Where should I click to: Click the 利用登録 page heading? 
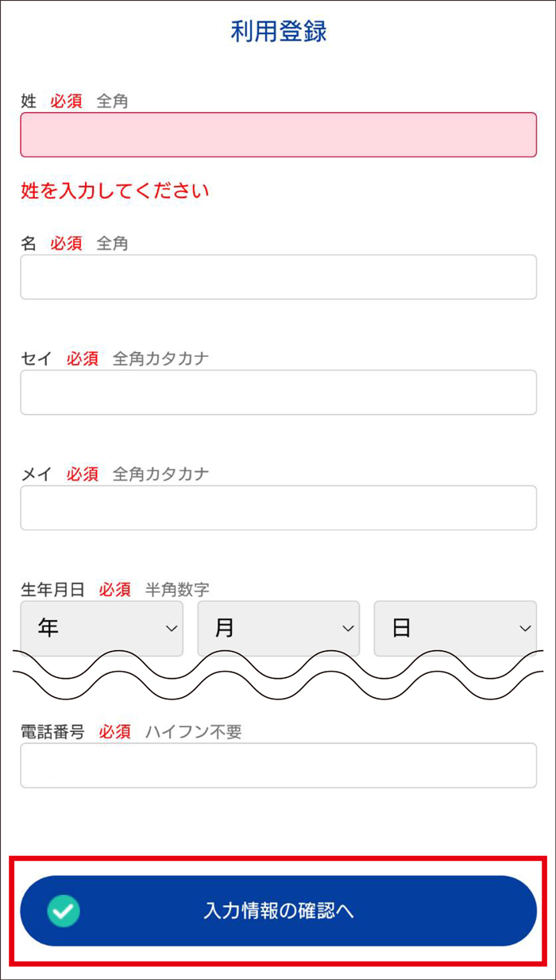279,32
